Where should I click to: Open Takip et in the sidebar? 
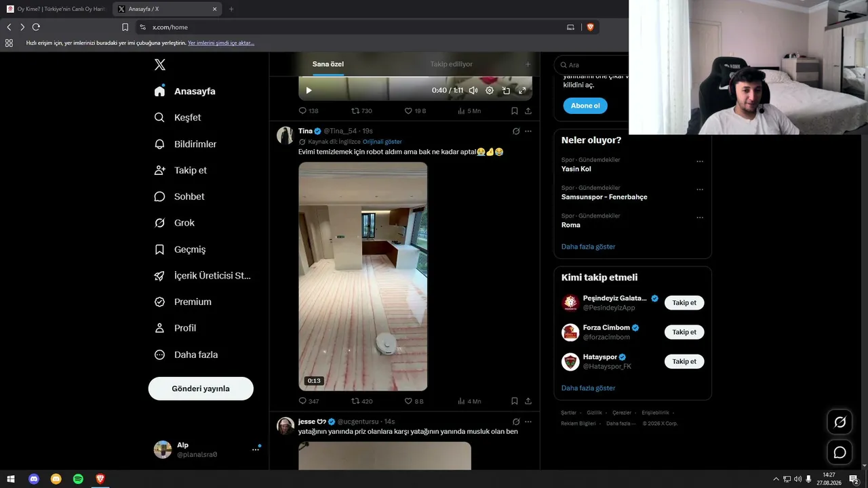(180, 170)
